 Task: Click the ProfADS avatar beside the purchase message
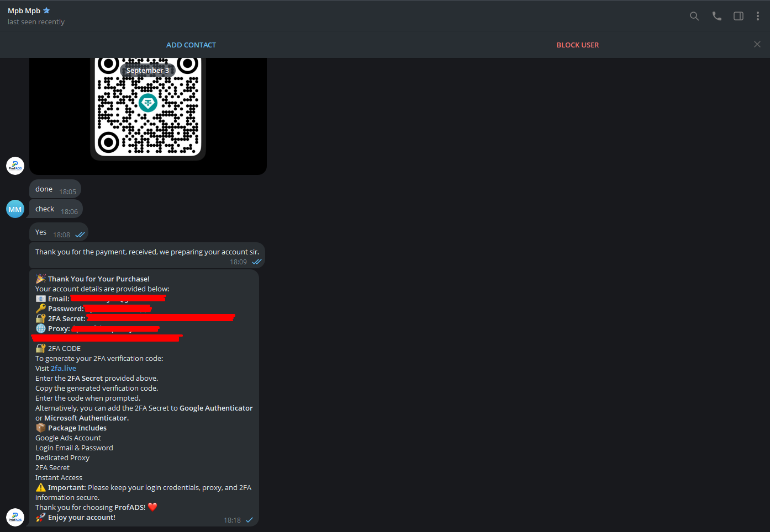pyautogui.click(x=15, y=517)
